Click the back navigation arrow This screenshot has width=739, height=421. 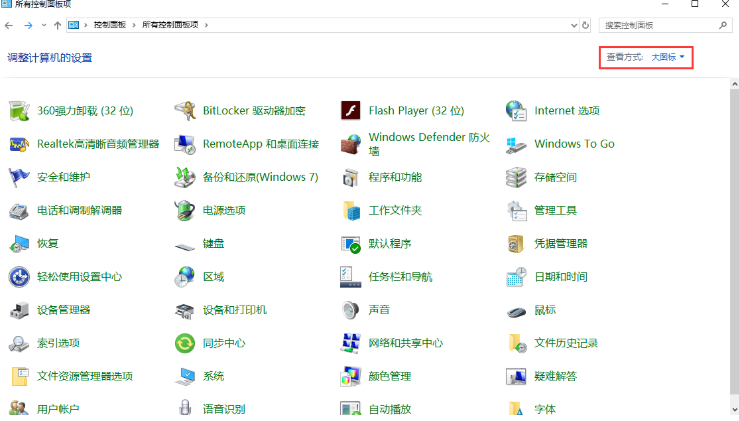9,24
